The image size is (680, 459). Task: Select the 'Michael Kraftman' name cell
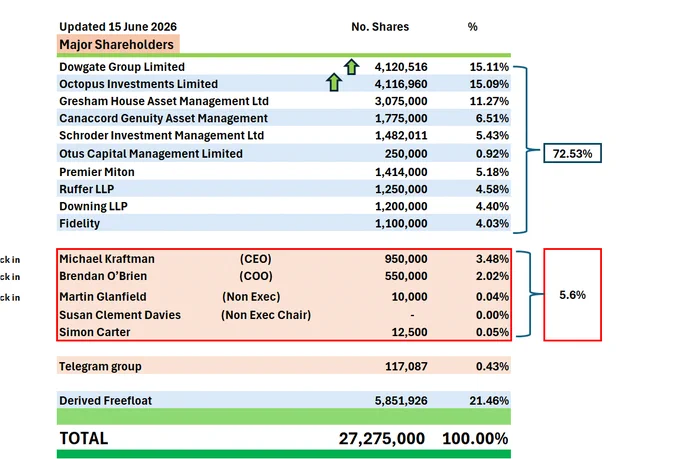[x=107, y=259]
